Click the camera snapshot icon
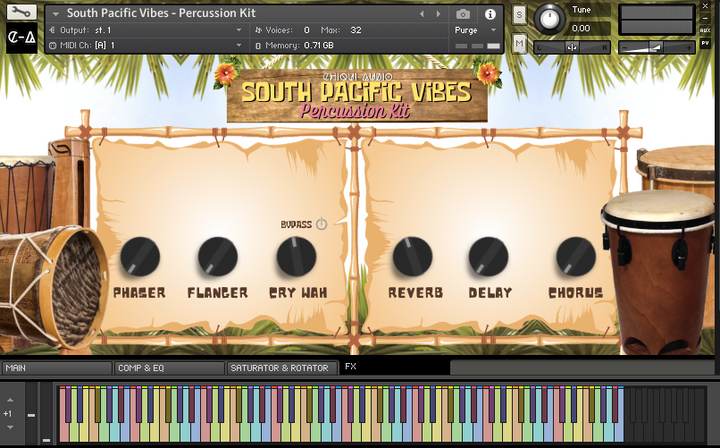720x448 pixels. (x=463, y=14)
